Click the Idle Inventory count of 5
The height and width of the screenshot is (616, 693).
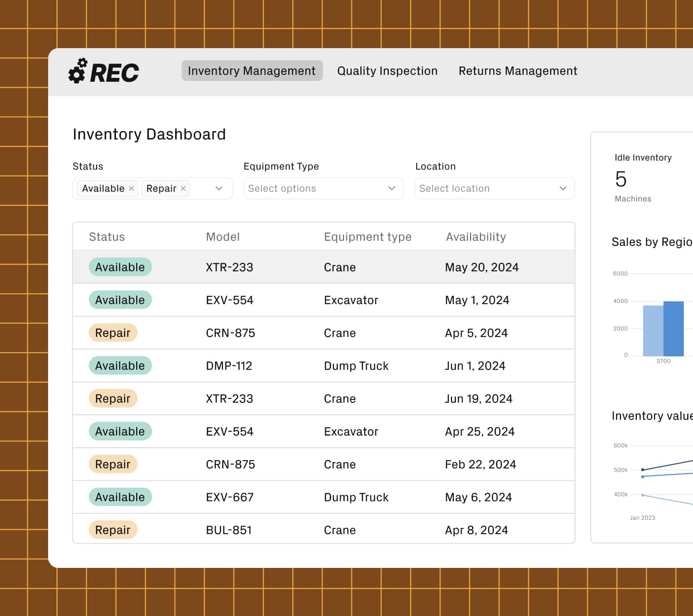tap(621, 180)
